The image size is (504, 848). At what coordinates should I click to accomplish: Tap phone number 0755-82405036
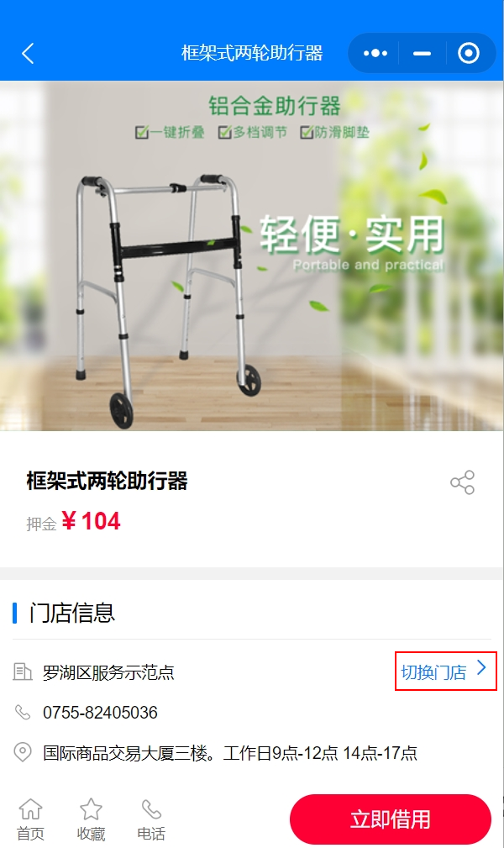coord(101,712)
